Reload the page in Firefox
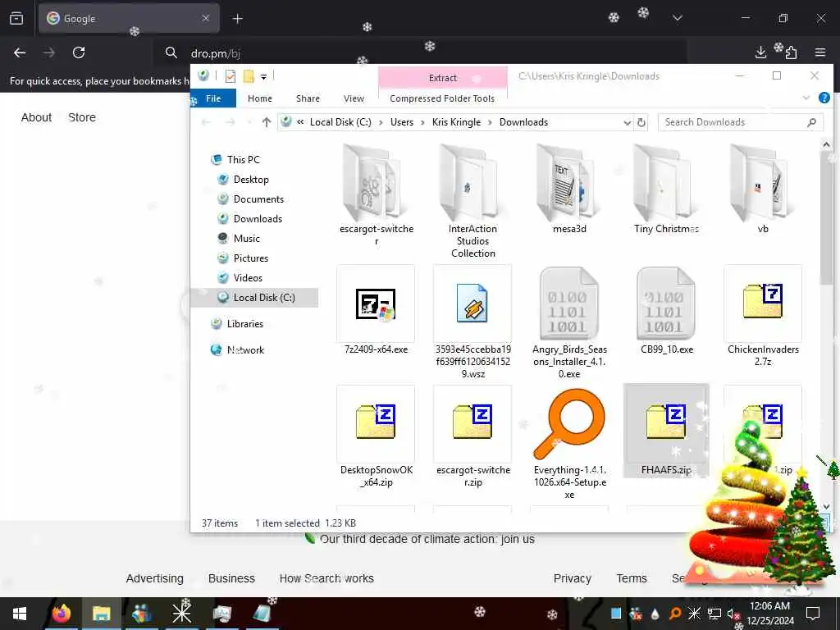 tap(79, 52)
